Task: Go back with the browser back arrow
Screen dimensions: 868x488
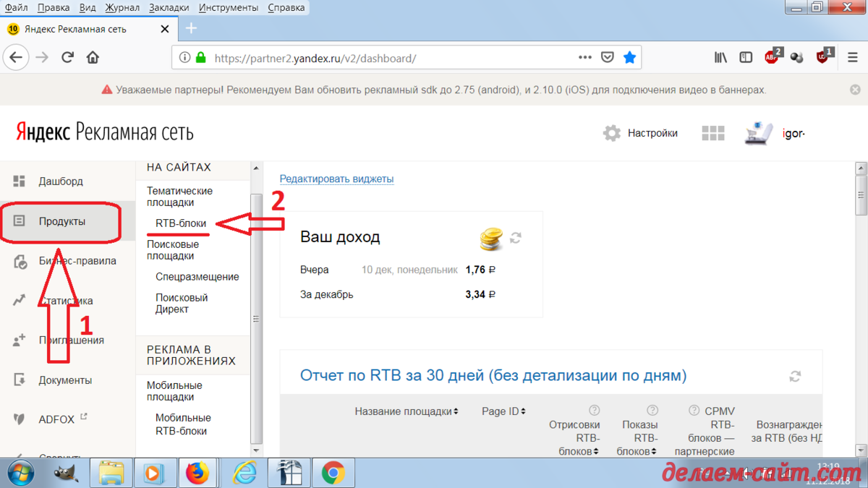Action: (x=16, y=58)
